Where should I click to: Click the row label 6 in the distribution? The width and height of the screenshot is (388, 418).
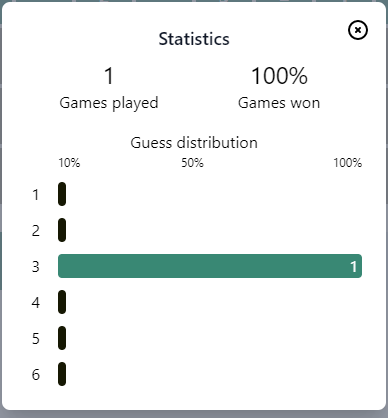coord(36,375)
